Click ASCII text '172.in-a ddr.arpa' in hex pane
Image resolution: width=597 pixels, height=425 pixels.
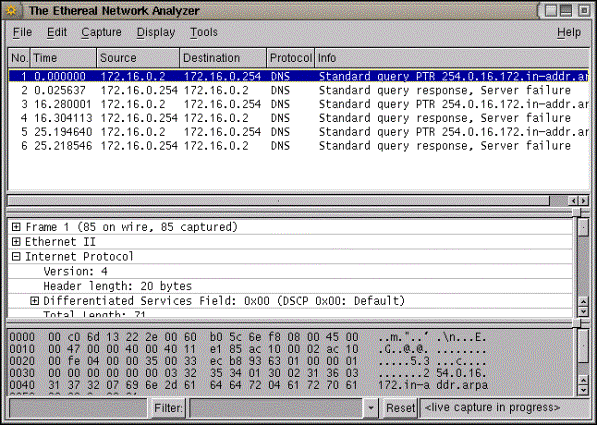point(433,385)
